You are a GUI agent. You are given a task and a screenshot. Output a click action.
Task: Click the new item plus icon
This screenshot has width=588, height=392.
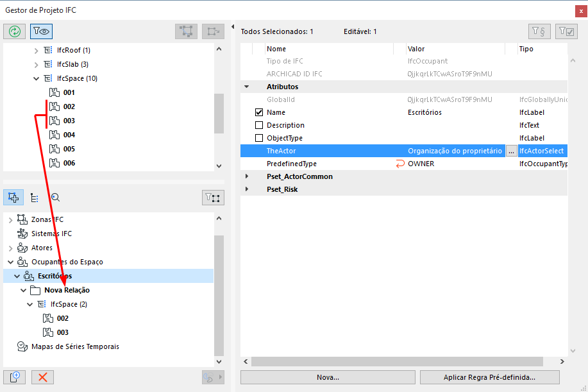click(14, 377)
